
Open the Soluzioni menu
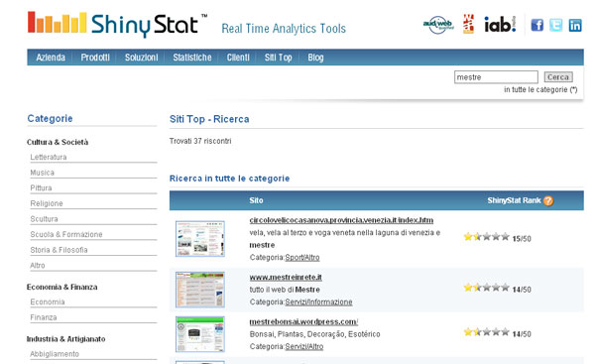coord(142,58)
